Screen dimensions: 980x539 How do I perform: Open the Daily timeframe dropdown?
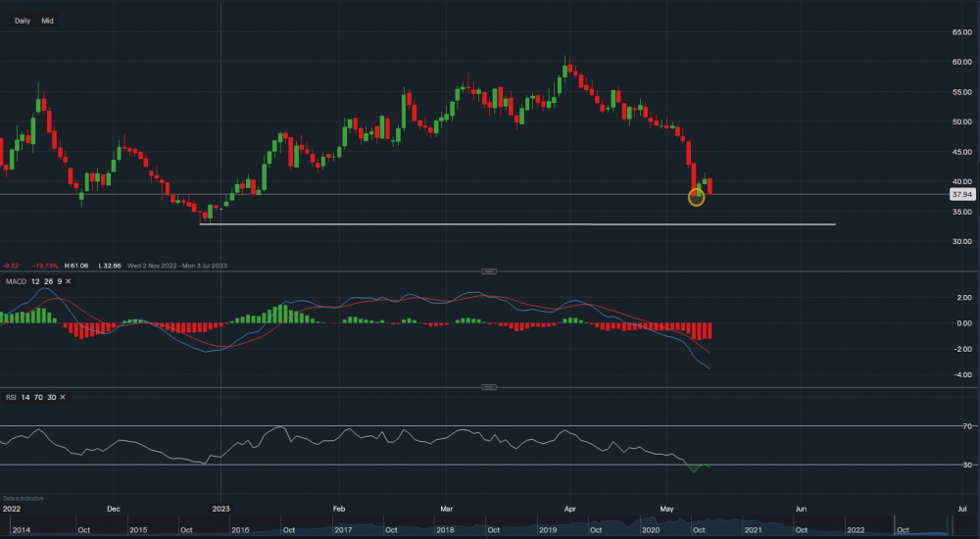(x=23, y=21)
